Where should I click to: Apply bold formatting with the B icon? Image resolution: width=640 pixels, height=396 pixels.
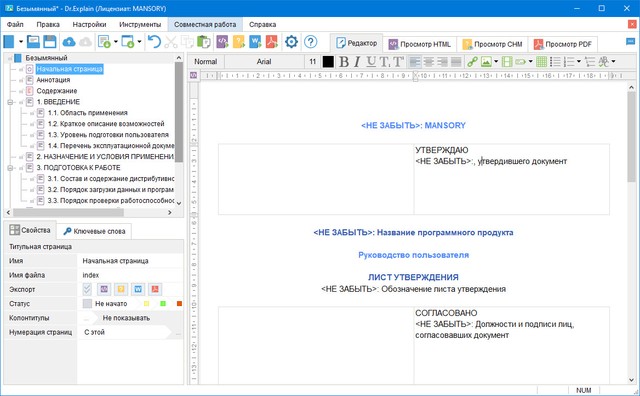(344, 62)
